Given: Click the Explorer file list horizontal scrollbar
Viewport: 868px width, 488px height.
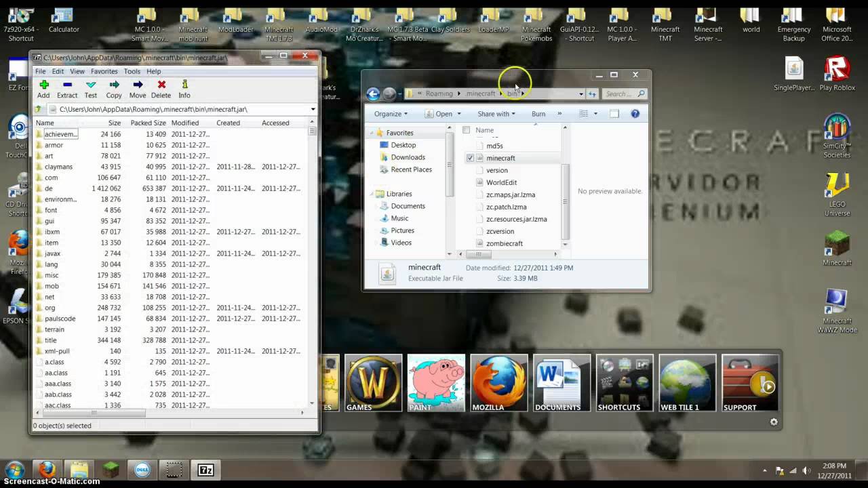Looking at the screenshot, I should pyautogui.click(x=507, y=254).
